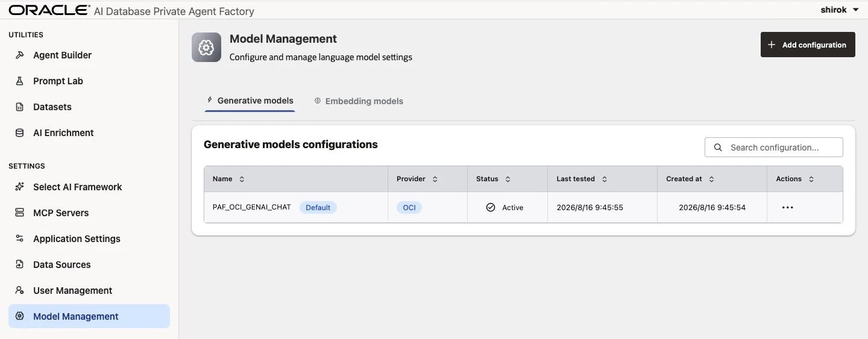
Task: Click the MCP Servers server icon
Action: tap(20, 213)
